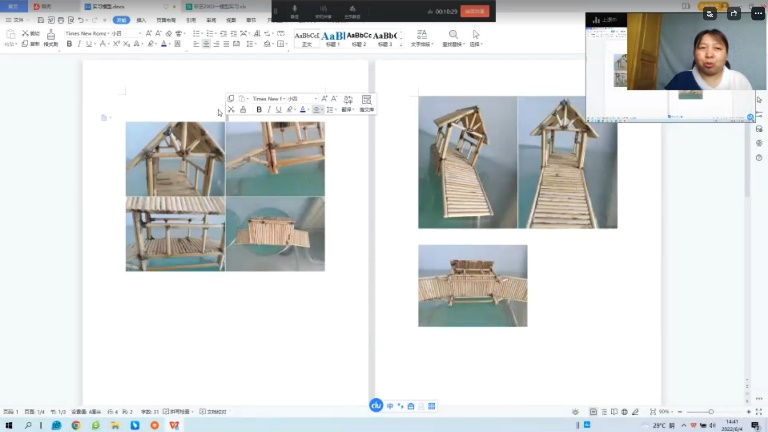This screenshot has width=768, height=432.
Task: Toggle spell check in the status bar
Action: [x=213, y=411]
